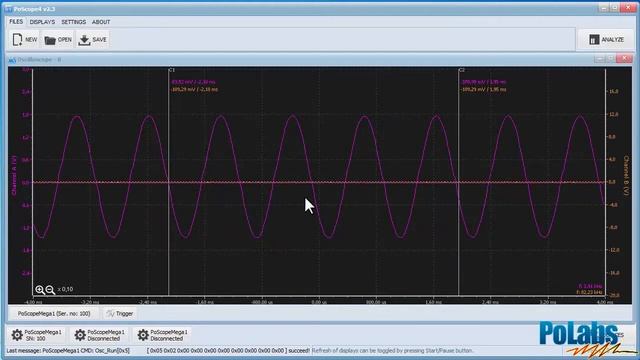
Task: Click gear of second PoScopeMega1 Disconnected device
Action: click(80, 335)
